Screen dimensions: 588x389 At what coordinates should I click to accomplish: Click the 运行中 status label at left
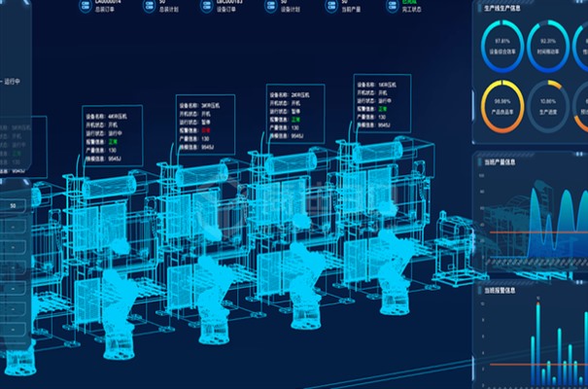13,82
